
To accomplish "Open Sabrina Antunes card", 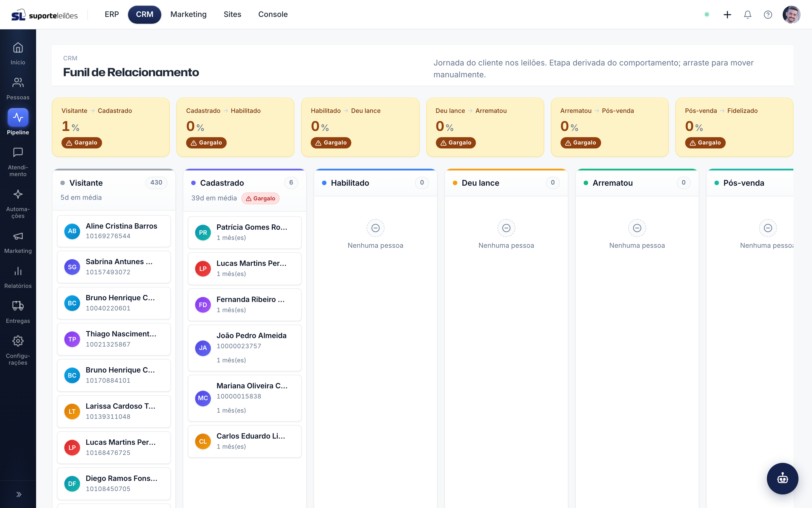I will coord(114,267).
